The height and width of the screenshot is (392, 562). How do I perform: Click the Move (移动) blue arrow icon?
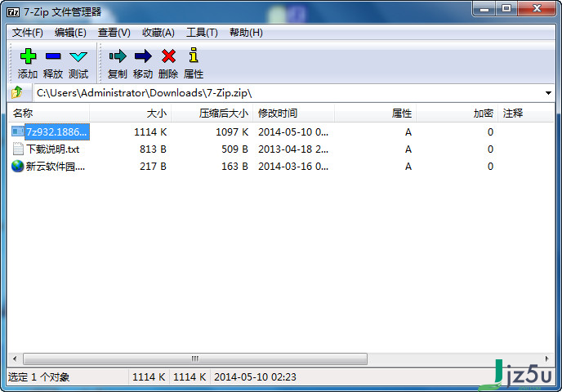click(143, 56)
